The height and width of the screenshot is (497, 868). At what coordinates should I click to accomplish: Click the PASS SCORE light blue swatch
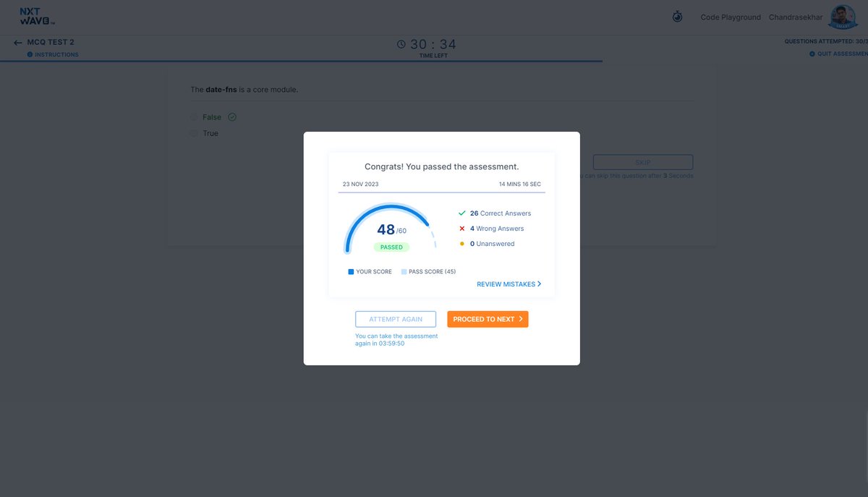(404, 272)
